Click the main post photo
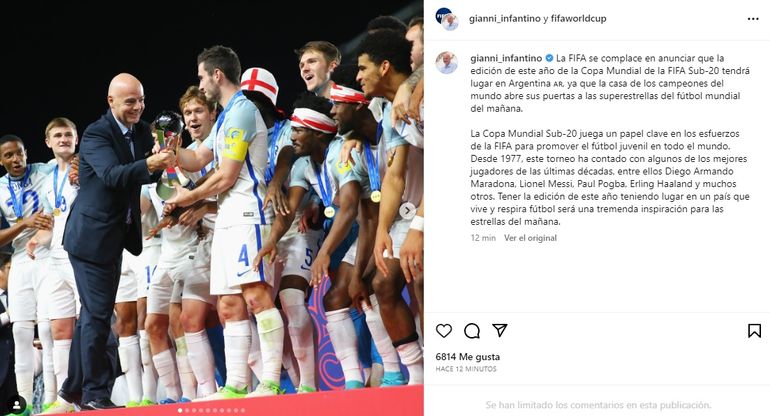770x416 pixels. (212, 208)
